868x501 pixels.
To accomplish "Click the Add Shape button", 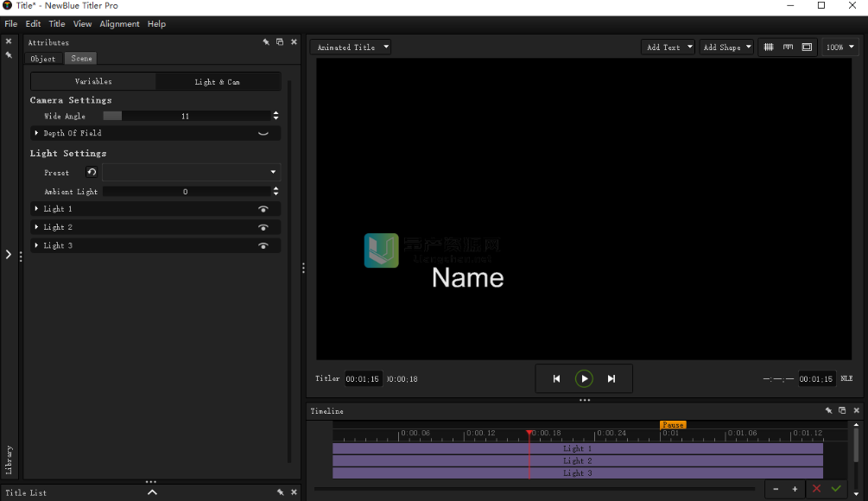I will point(722,47).
